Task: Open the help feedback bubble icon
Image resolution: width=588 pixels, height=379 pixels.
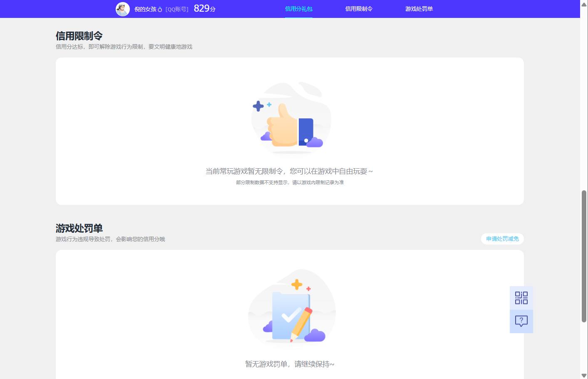Action: coord(521,321)
